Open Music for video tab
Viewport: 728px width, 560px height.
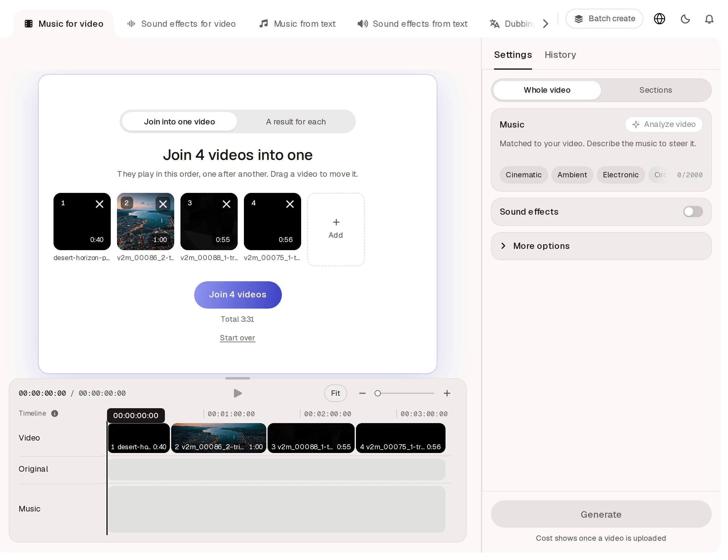65,24
